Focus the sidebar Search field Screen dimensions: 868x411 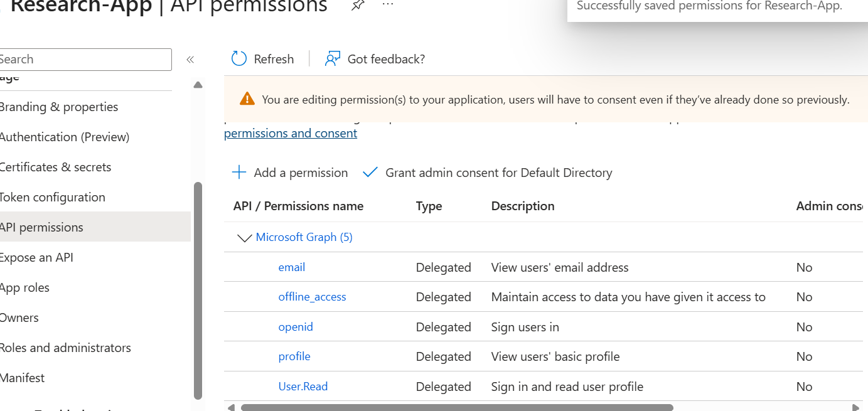pyautogui.click(x=85, y=60)
